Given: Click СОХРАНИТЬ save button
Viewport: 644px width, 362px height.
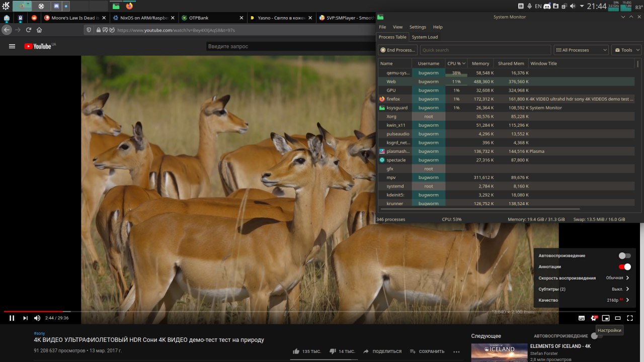Looking at the screenshot, I should point(427,351).
